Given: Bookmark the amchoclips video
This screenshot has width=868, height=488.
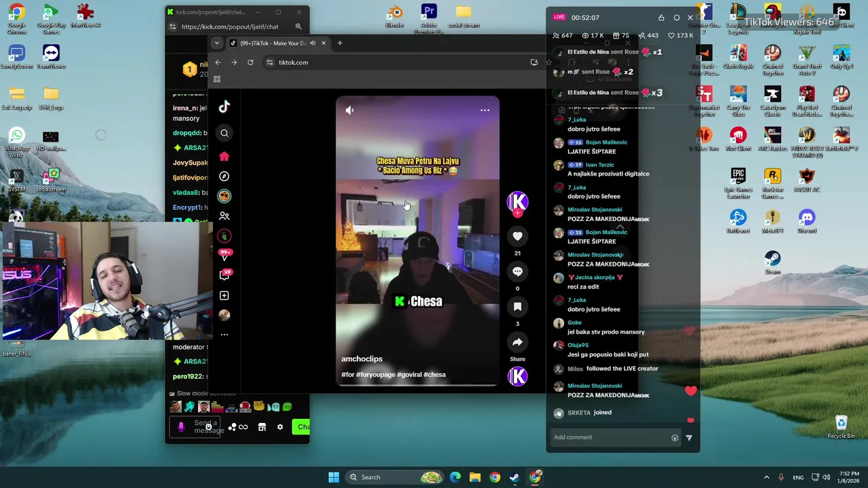Looking at the screenshot, I should tap(517, 306).
